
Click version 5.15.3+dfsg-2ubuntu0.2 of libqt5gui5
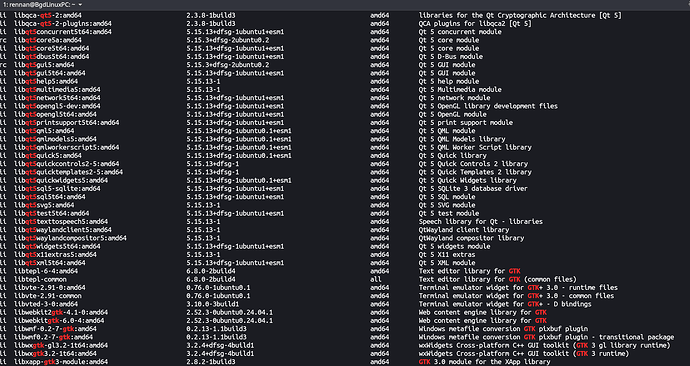(x=228, y=65)
